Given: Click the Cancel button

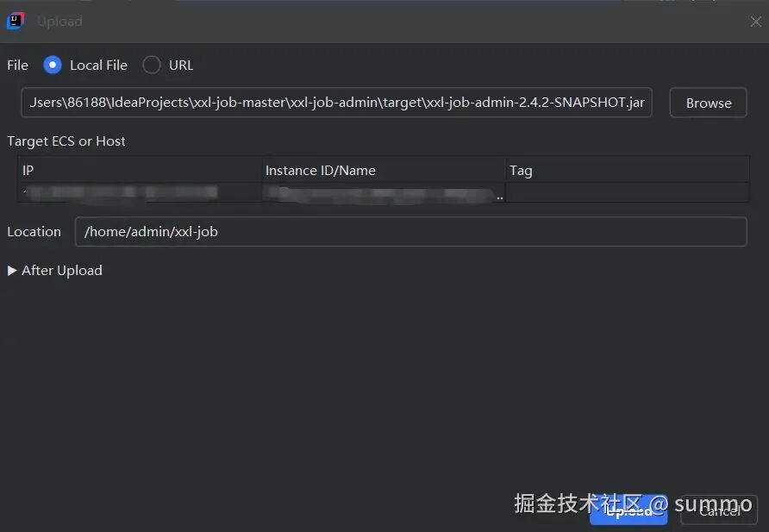Looking at the screenshot, I should point(719,510).
